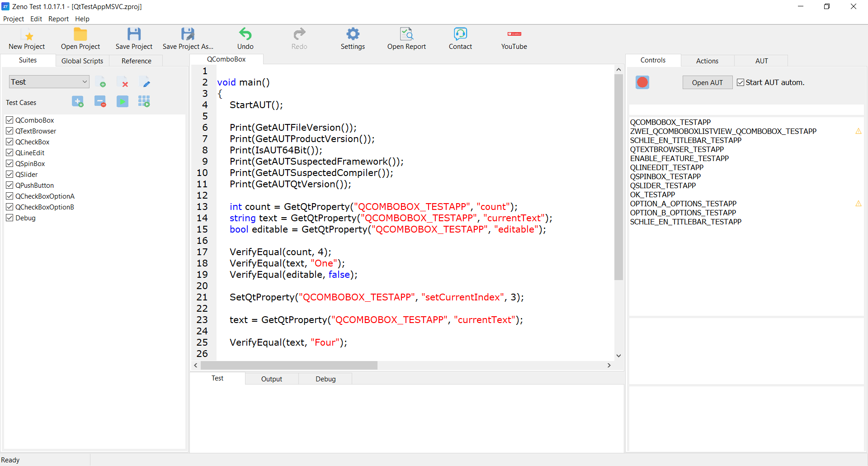Create a new suite using the add-document icon
Image resolution: width=868 pixels, height=466 pixels.
point(101,82)
